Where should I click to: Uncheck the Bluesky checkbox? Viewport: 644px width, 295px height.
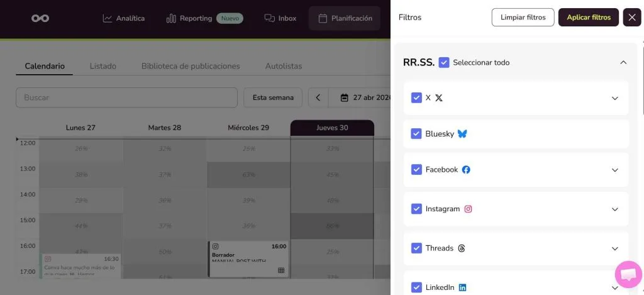[x=416, y=134]
